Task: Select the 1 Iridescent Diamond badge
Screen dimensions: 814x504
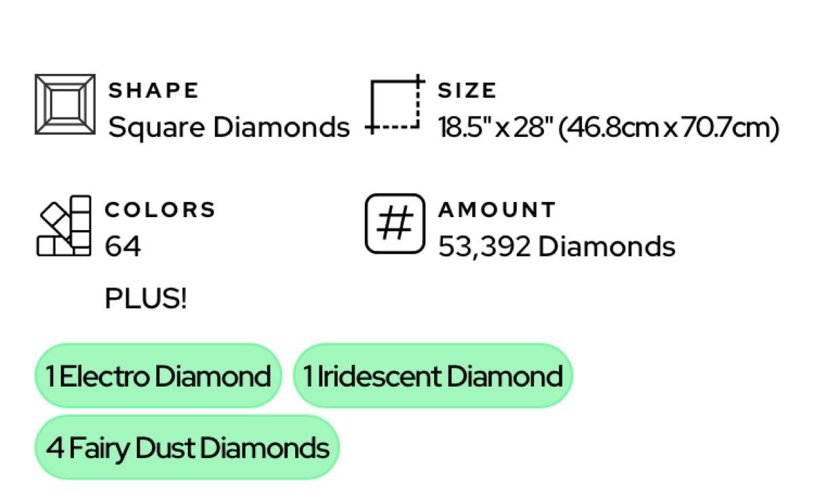Action: click(x=433, y=376)
